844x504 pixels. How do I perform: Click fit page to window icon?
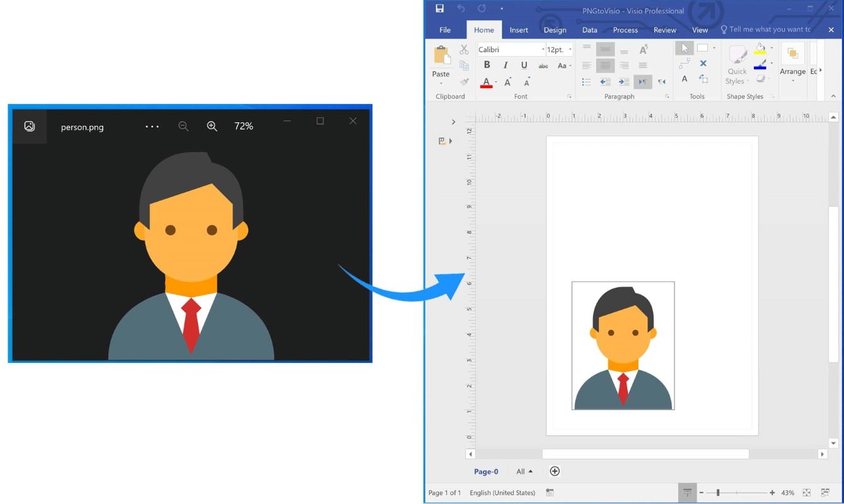tap(806, 493)
